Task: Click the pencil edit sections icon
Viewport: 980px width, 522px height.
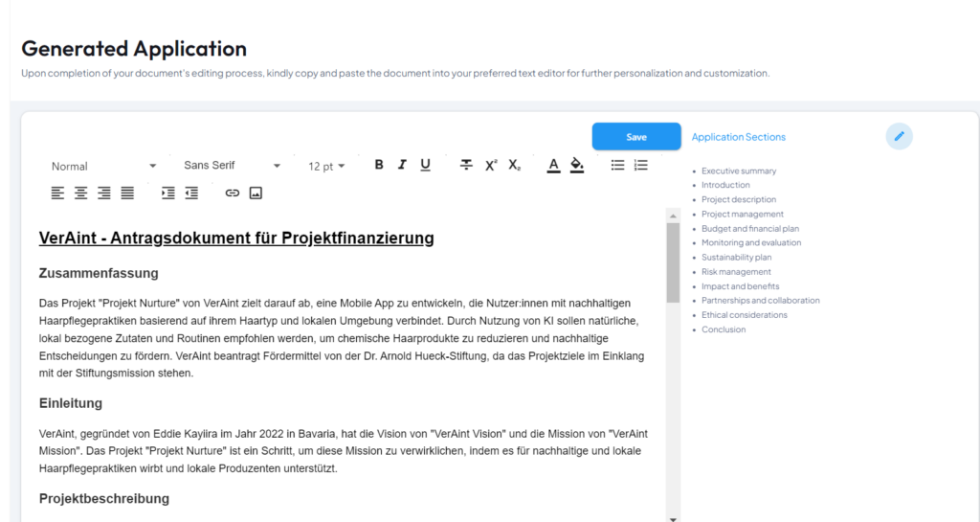Action: coord(899,136)
